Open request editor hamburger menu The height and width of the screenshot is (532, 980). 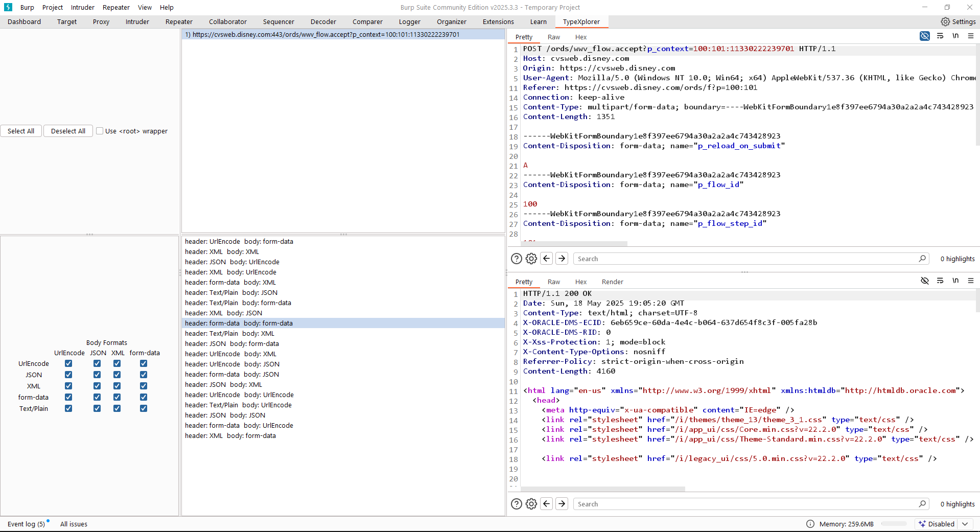pos(971,36)
